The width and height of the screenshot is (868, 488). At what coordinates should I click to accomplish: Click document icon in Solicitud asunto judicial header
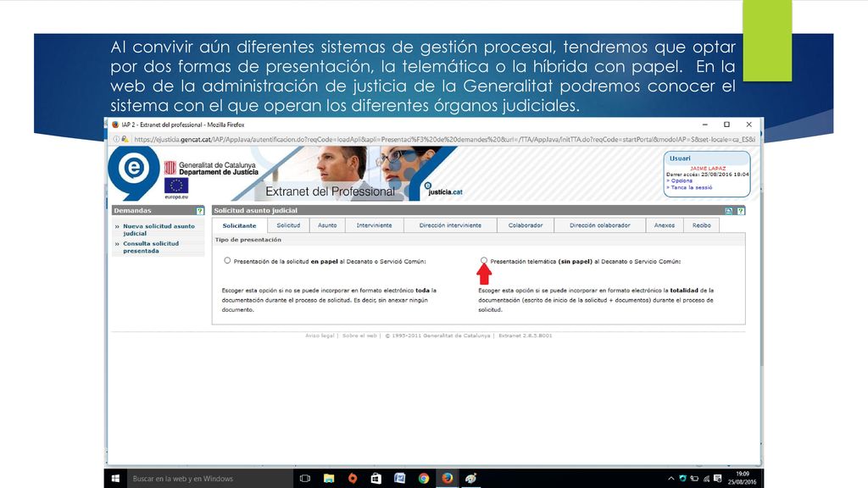click(728, 211)
